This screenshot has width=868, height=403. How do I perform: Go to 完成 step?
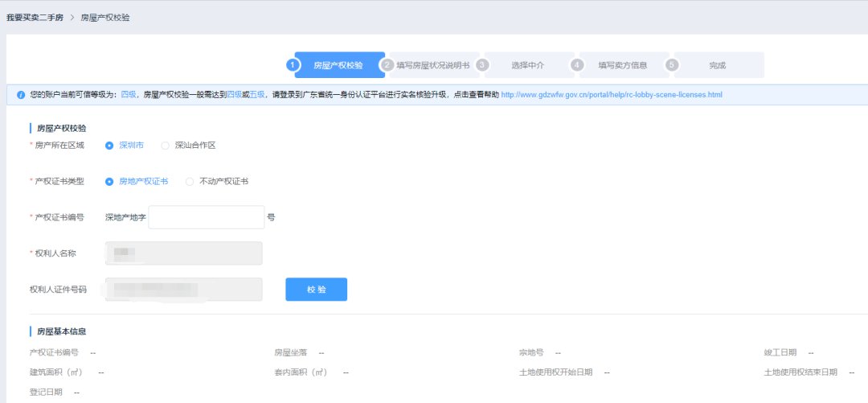tap(717, 65)
